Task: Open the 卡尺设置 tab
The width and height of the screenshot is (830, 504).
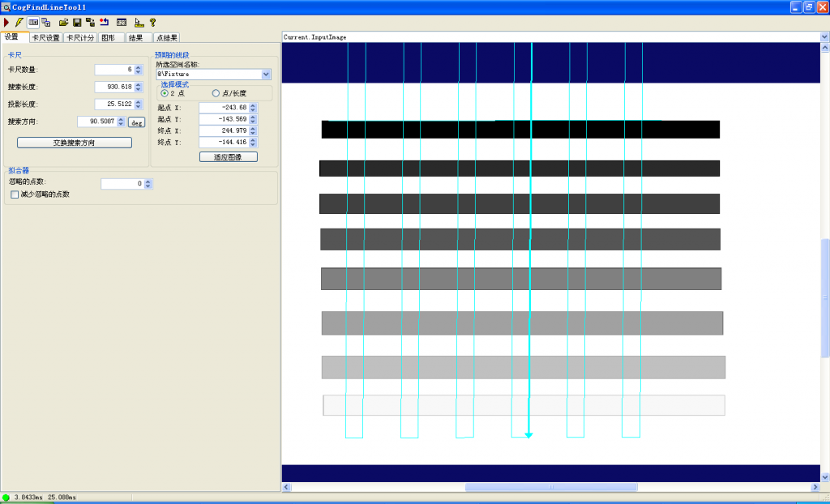Action: coord(45,37)
